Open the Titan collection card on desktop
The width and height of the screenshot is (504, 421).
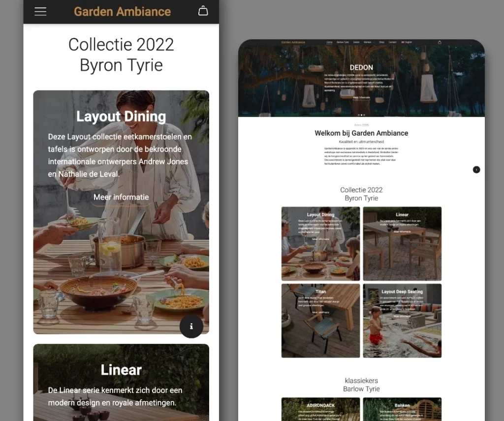[x=320, y=320]
